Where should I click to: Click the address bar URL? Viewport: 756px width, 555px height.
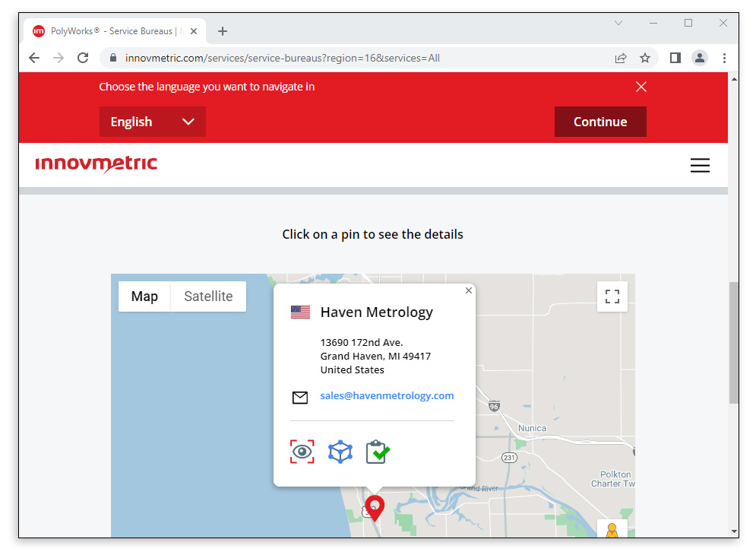tap(282, 58)
